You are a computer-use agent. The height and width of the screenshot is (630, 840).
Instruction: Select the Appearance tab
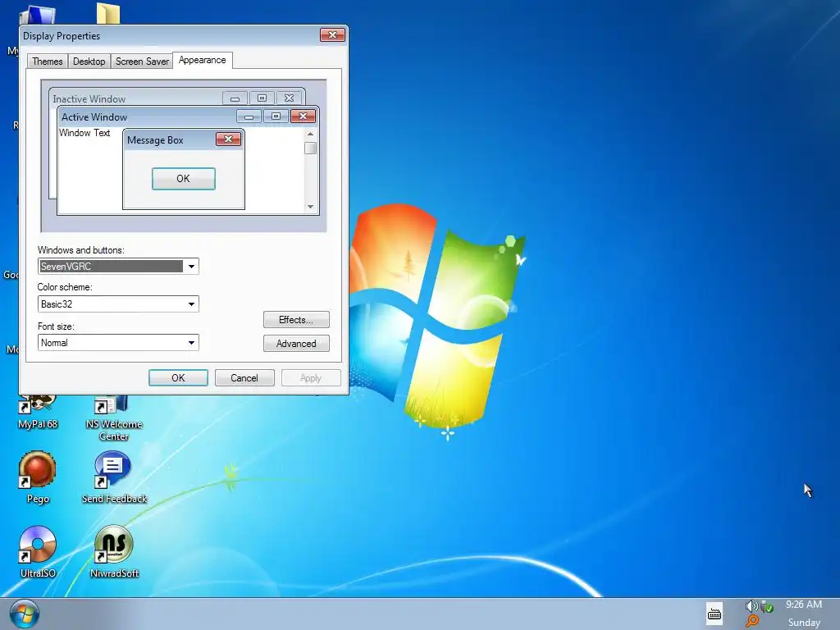tap(202, 60)
